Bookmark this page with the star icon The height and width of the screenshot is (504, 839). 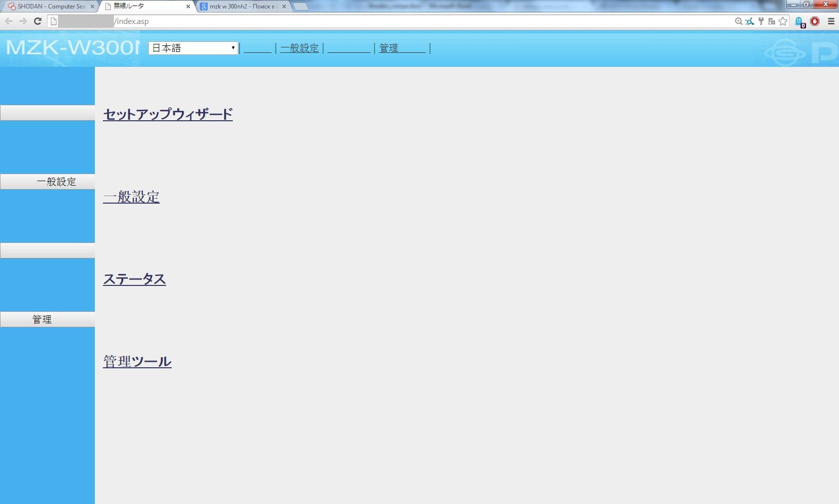pos(783,21)
